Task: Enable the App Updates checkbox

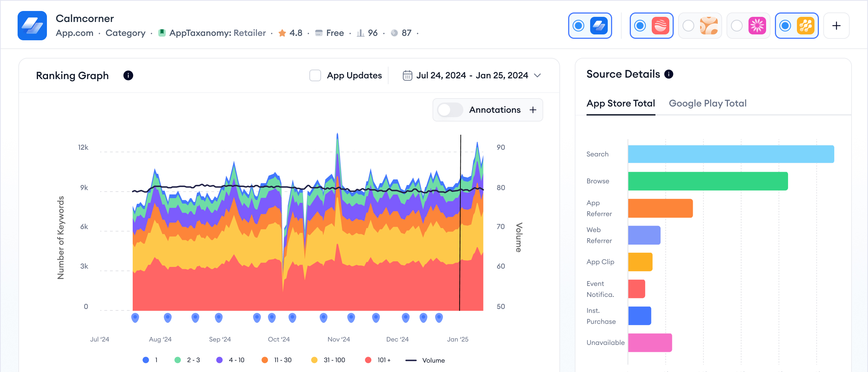Action: point(315,75)
